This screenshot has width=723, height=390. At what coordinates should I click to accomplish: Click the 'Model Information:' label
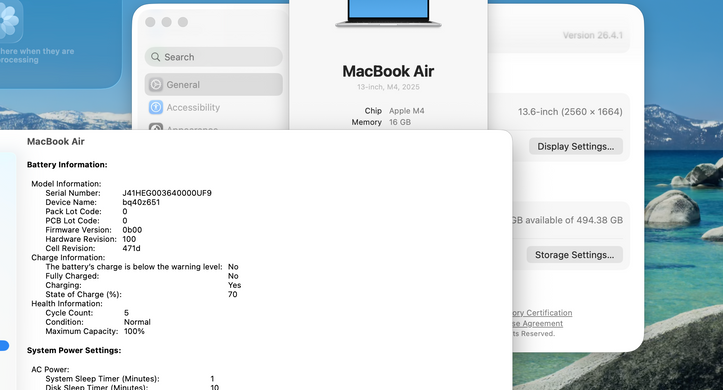click(66, 183)
